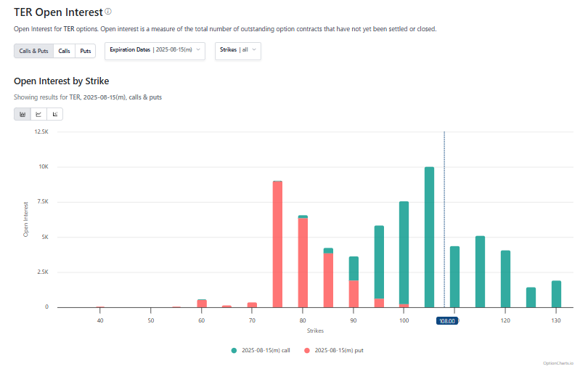The image size is (588, 369).
Task: Show only Puts open interest
Action: point(86,52)
